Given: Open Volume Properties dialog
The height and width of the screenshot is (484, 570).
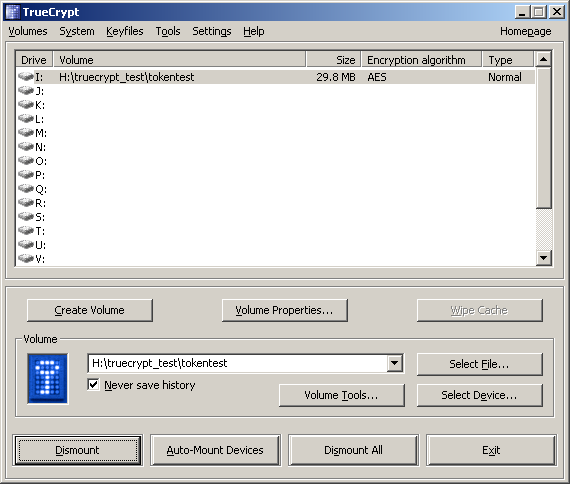Looking at the screenshot, I should tap(285, 310).
